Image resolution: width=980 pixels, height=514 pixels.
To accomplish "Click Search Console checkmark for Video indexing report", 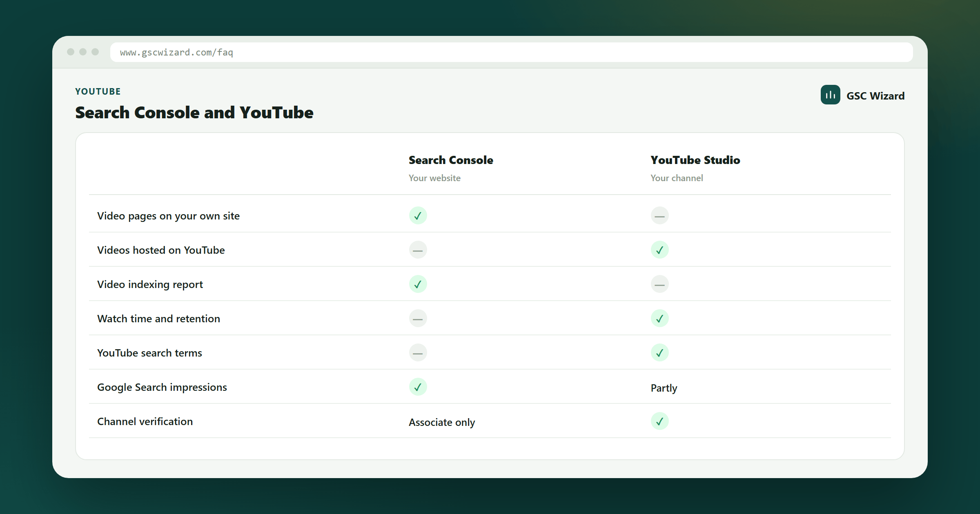I will click(418, 284).
